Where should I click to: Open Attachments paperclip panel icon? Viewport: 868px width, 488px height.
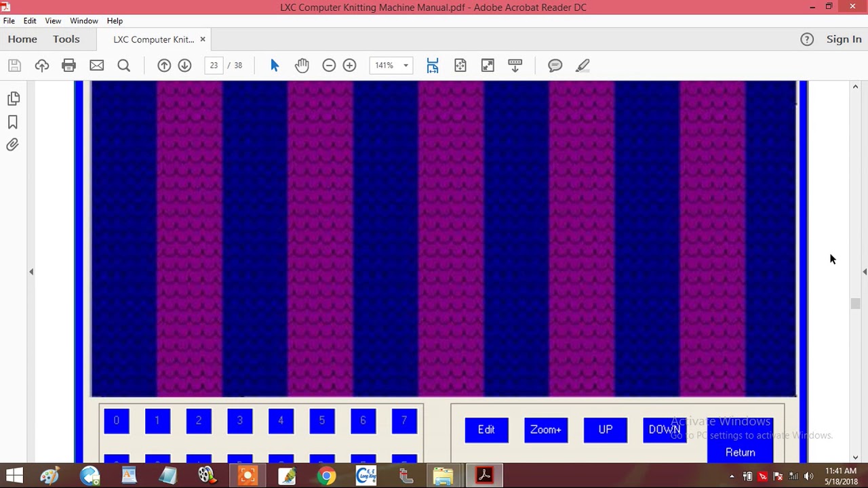[13, 144]
